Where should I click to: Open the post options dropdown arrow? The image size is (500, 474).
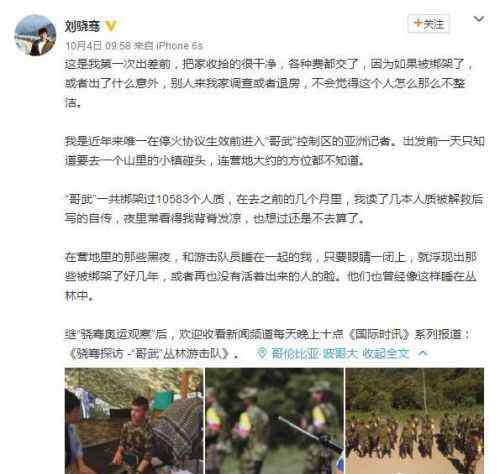[479, 19]
